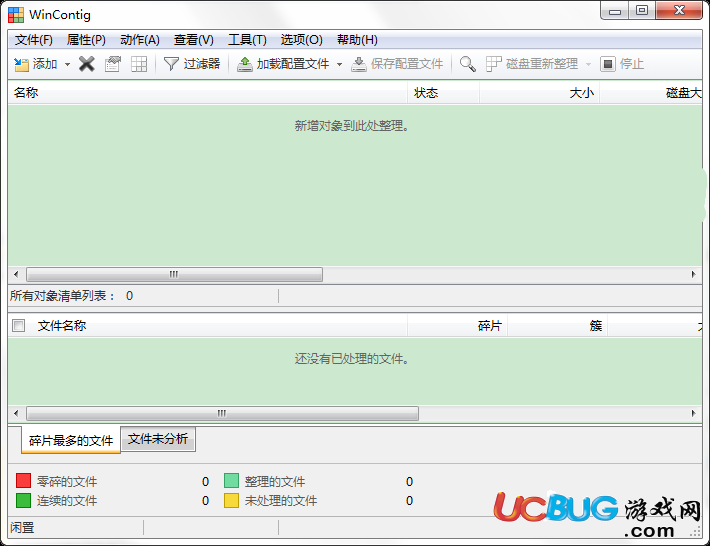Screen dimensions: 710x546
Task: Click the green 连续的文件 color swatch
Action: point(23,500)
